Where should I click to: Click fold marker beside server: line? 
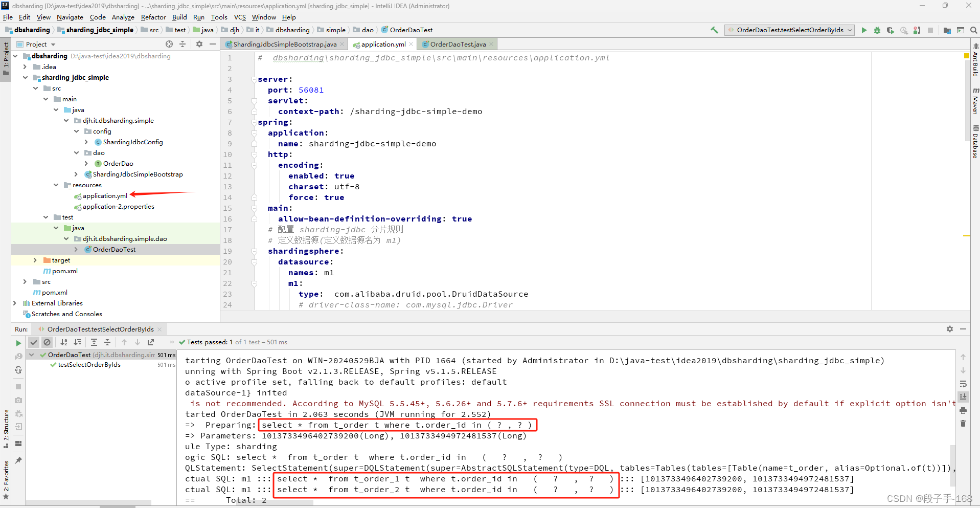254,79
